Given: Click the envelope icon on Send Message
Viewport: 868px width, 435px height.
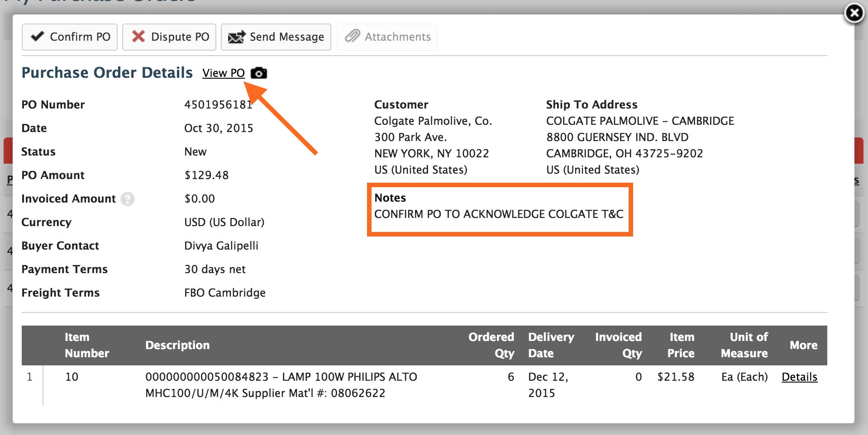Looking at the screenshot, I should click(x=236, y=37).
